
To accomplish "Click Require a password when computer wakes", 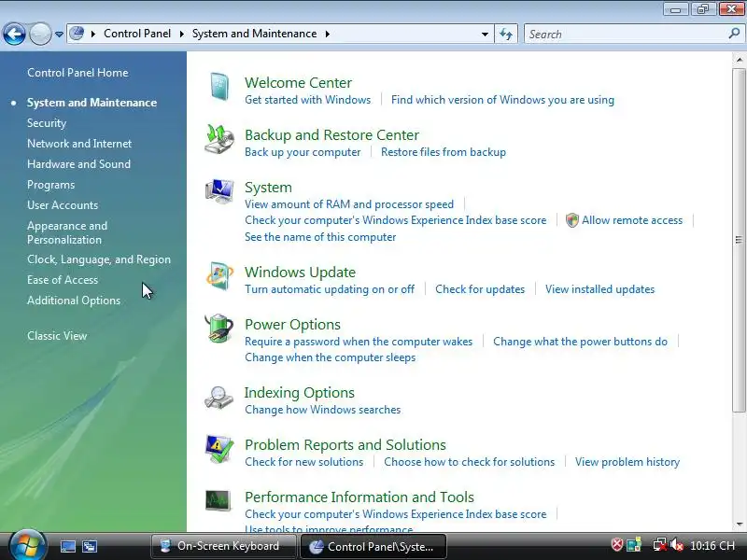I will coord(359,342).
